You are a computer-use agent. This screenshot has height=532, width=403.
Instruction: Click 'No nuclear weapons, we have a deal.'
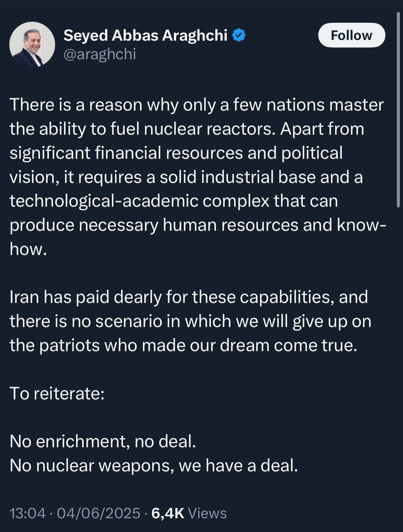pyautogui.click(x=154, y=465)
